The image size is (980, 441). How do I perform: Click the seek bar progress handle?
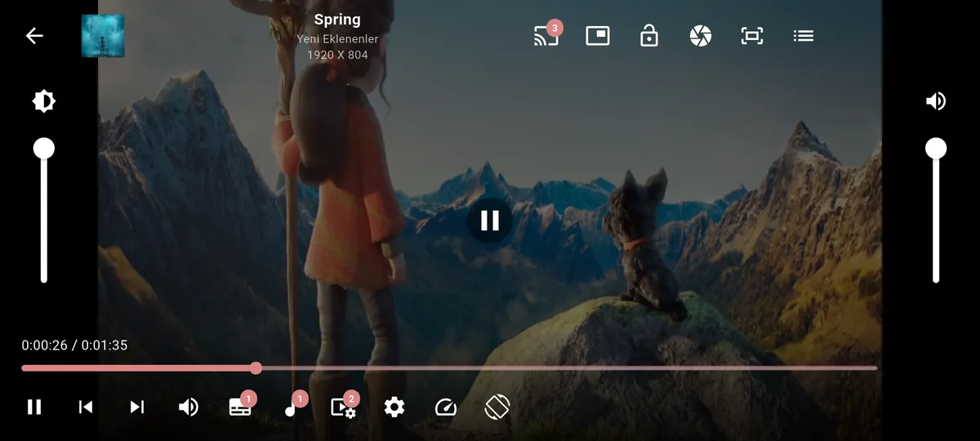coord(256,368)
